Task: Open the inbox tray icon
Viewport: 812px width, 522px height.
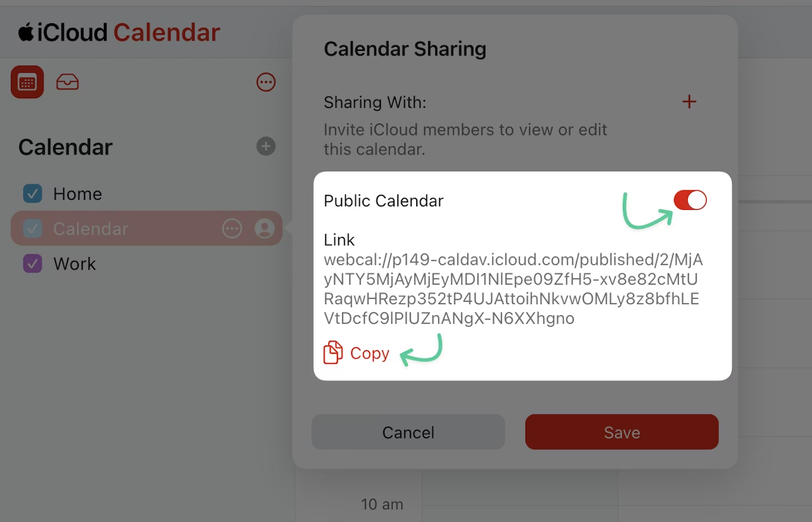Action: point(67,82)
